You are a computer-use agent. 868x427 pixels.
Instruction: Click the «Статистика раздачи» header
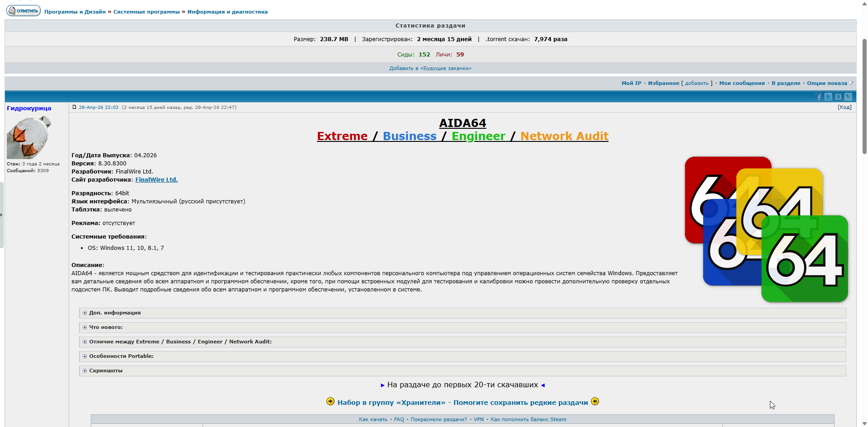point(430,26)
